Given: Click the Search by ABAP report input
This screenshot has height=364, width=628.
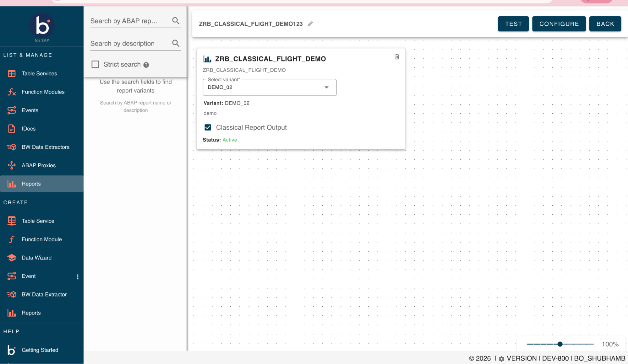Looking at the screenshot, I should coord(130,21).
